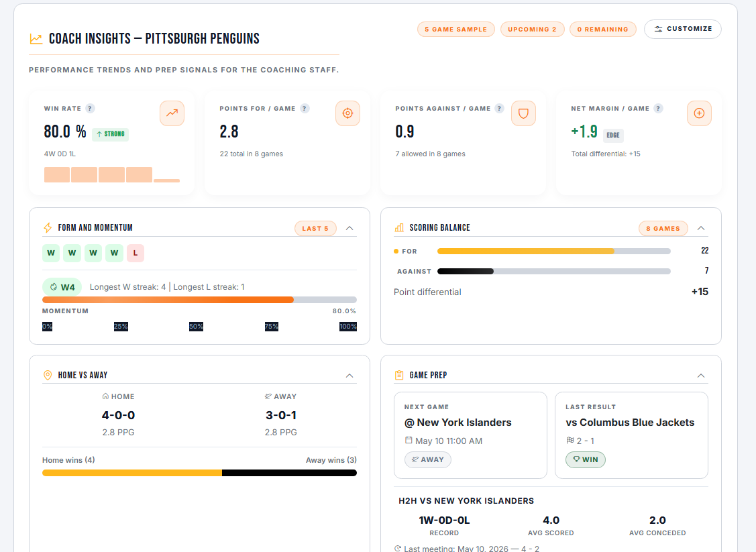Click the 5 Game Sample badge
756x552 pixels.
[455, 30]
